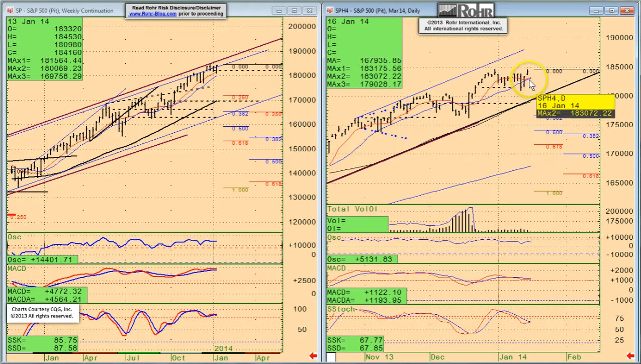
Task: Click the SPH4 daily chart window icon
Action: point(329,11)
